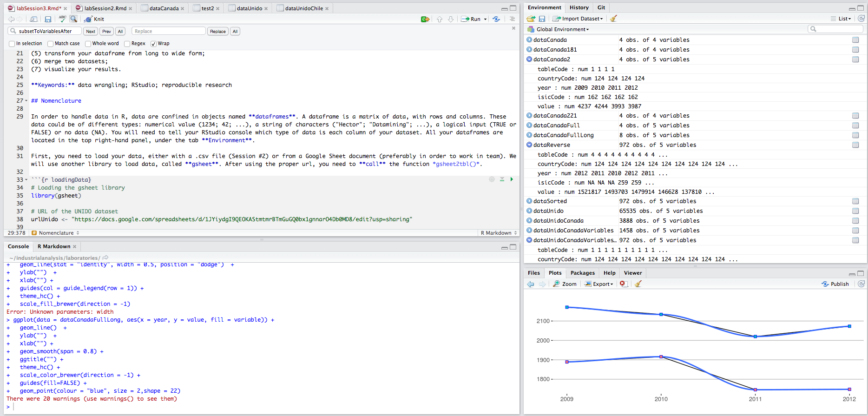Clear environment objects with broom icon
Viewport: 868px width, 416px height.
click(x=613, y=19)
